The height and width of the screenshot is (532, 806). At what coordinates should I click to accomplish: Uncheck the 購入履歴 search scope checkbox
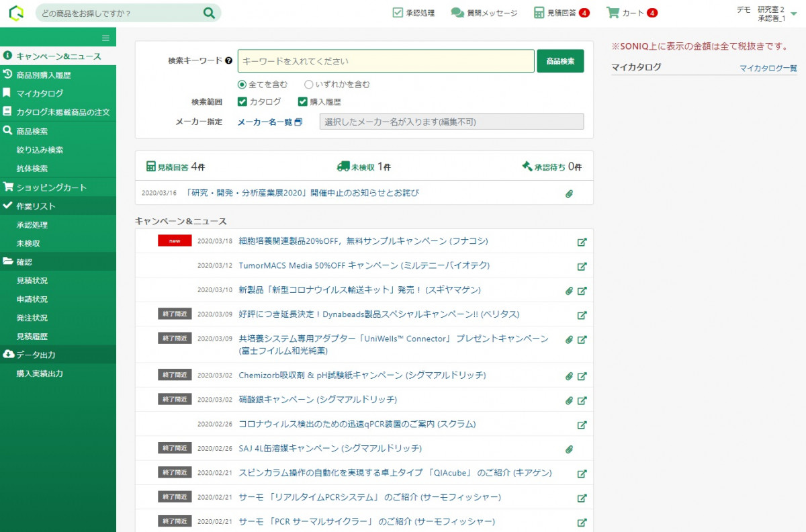[303, 102]
